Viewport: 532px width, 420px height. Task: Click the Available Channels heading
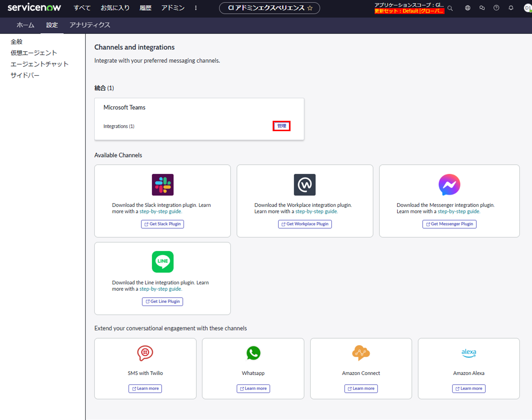(118, 155)
